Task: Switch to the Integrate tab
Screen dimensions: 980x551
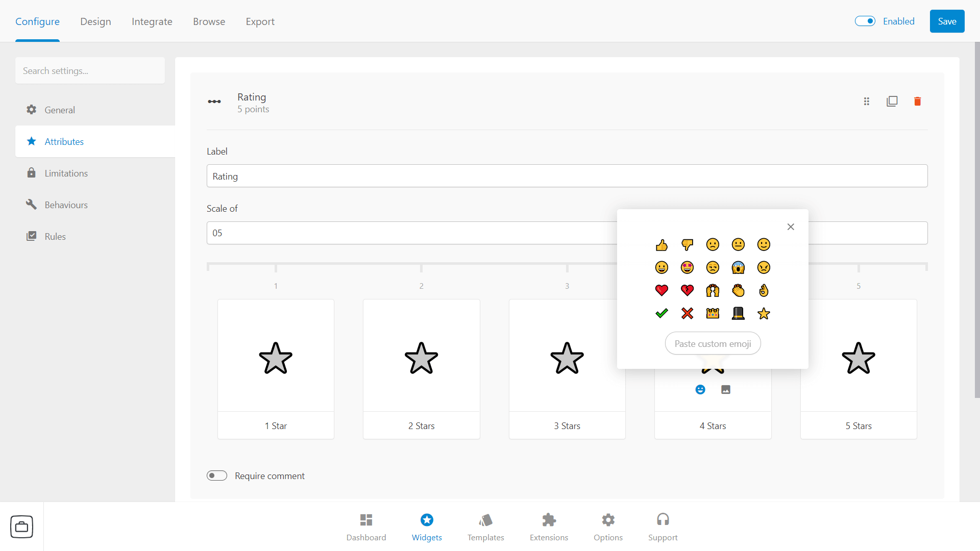Action: click(x=152, y=21)
